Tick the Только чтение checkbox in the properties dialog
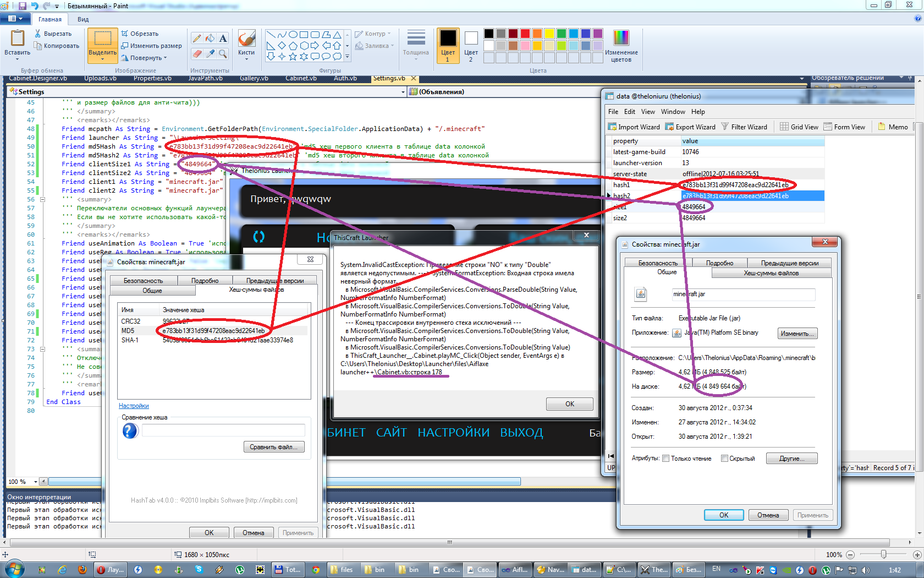 665,459
